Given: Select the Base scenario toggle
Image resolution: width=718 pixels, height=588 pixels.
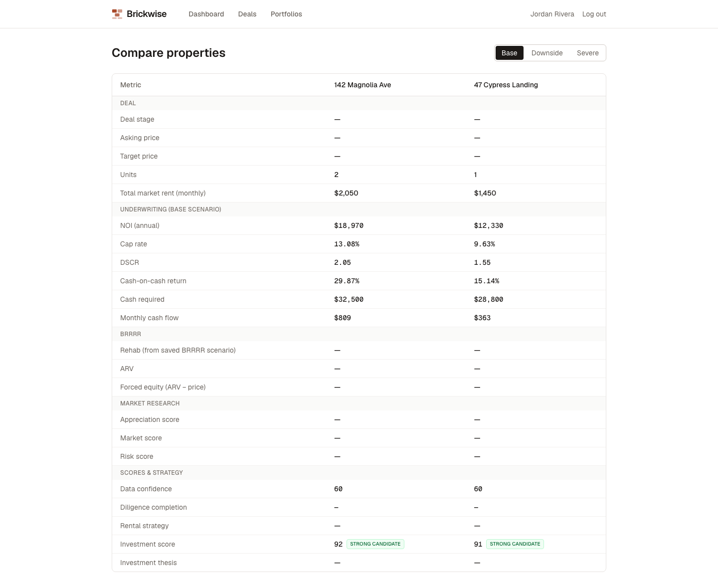Looking at the screenshot, I should click(509, 53).
